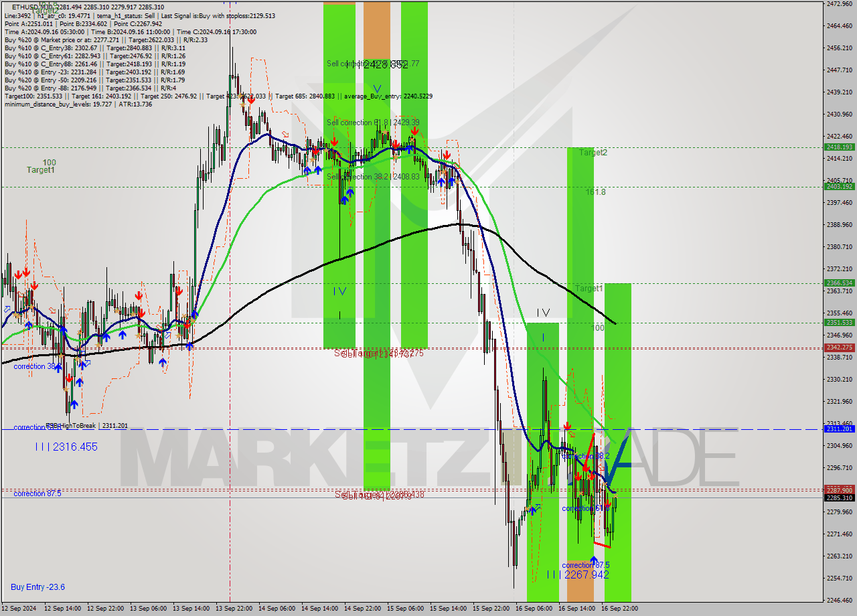Select the 'Buy %10 @ Entry -23: 2231.284' line
The height and width of the screenshot is (616, 857).
pos(94,72)
